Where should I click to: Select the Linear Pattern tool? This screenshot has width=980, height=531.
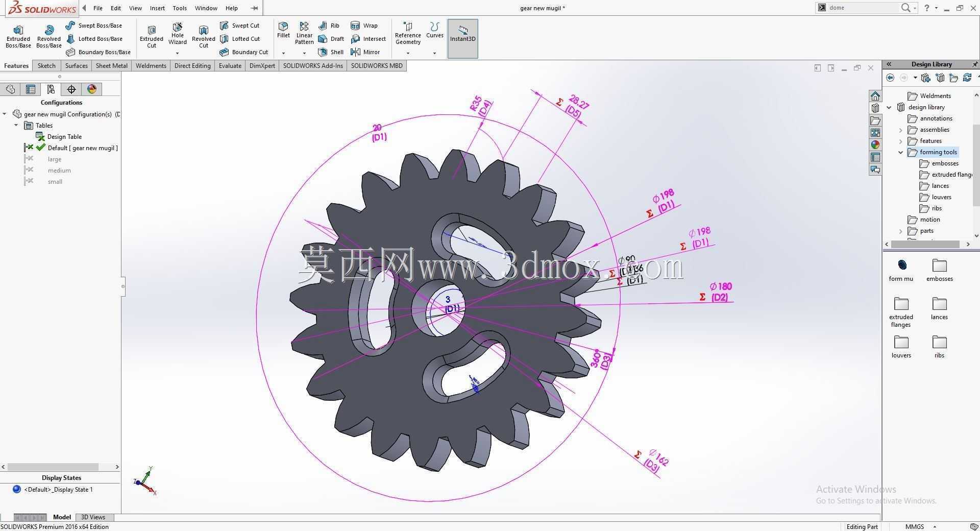[304, 33]
